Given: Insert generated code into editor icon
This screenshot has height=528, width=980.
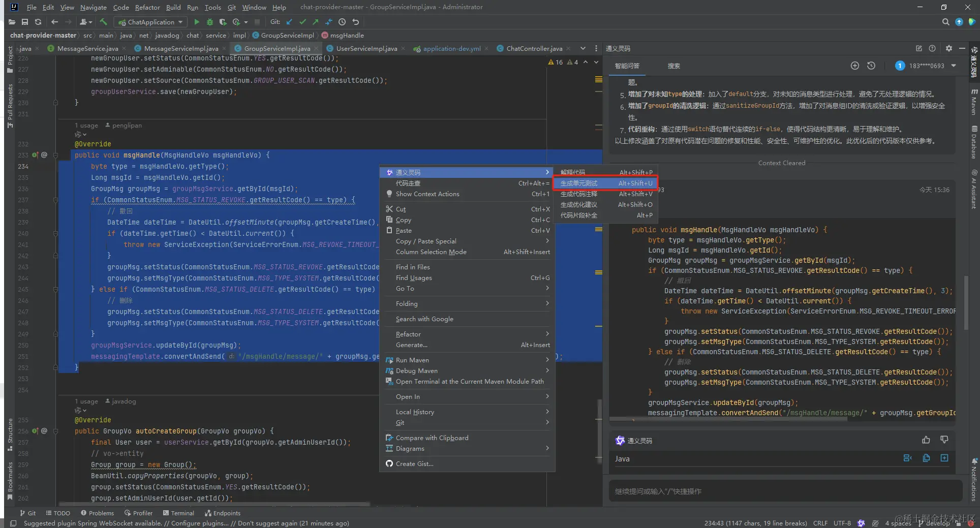Looking at the screenshot, I should pos(908,458).
